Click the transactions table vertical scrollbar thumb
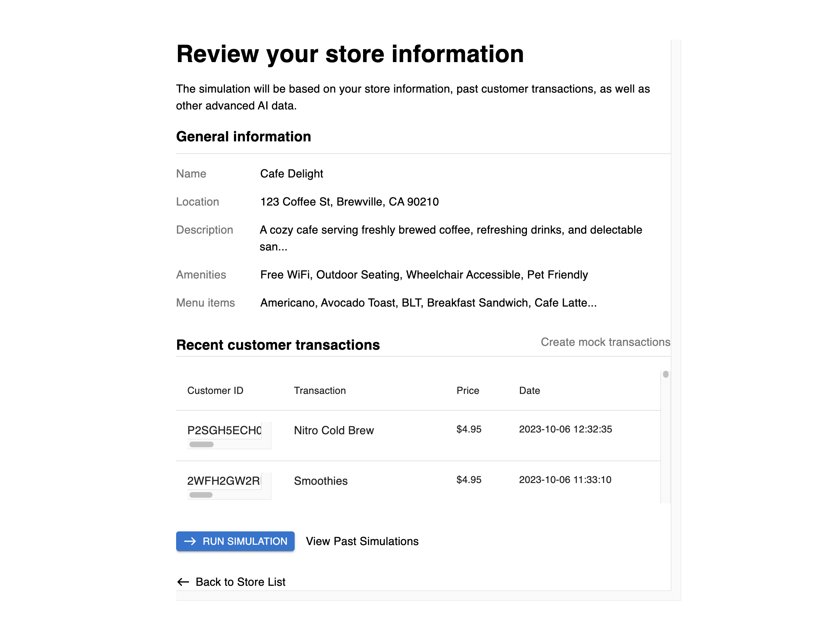This screenshot has width=830, height=644. click(665, 374)
